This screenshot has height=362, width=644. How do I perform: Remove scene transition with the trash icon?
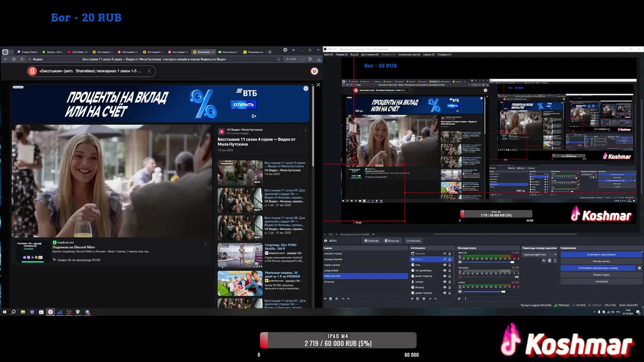click(x=549, y=260)
